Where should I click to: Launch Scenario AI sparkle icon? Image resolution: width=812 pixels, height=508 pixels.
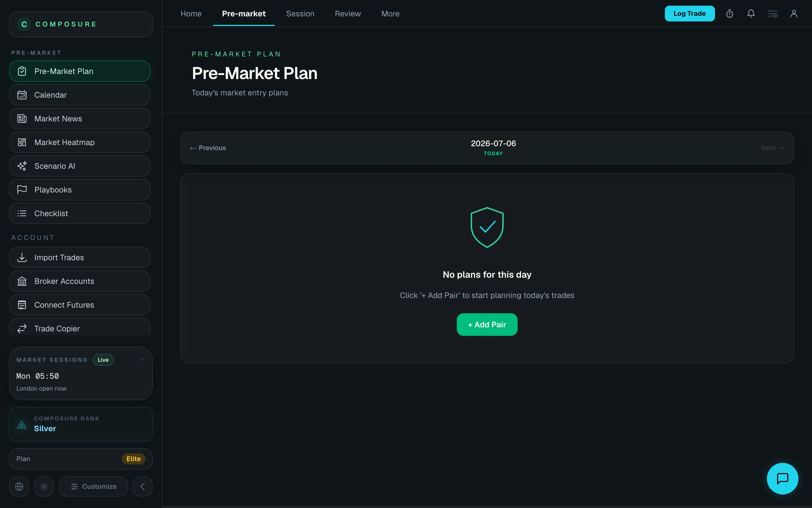click(x=22, y=166)
